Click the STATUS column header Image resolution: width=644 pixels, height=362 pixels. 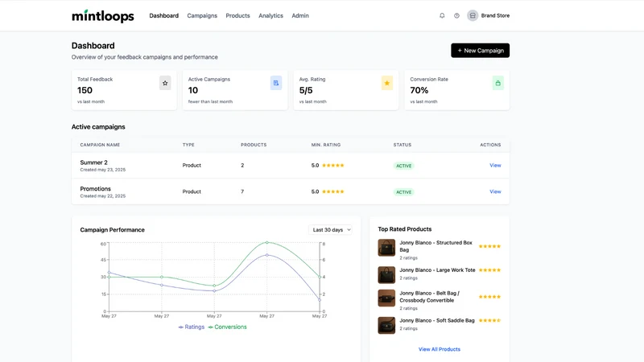[402, 145]
